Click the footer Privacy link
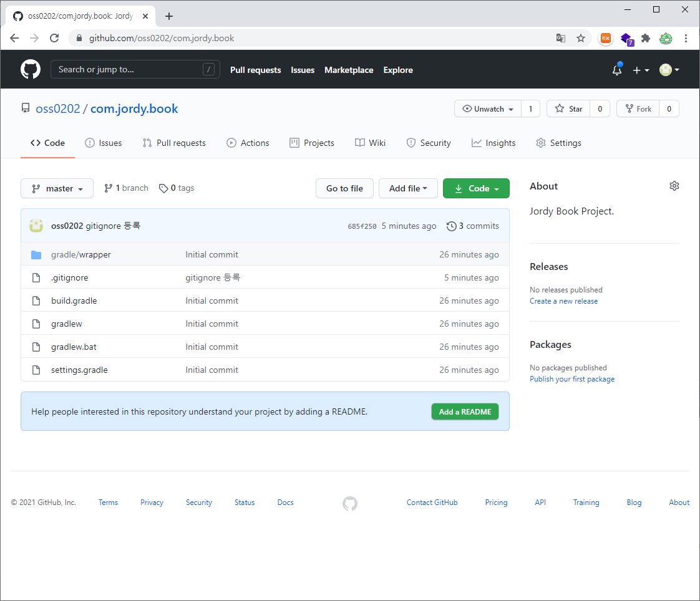The width and height of the screenshot is (700, 601). pyautogui.click(x=152, y=502)
